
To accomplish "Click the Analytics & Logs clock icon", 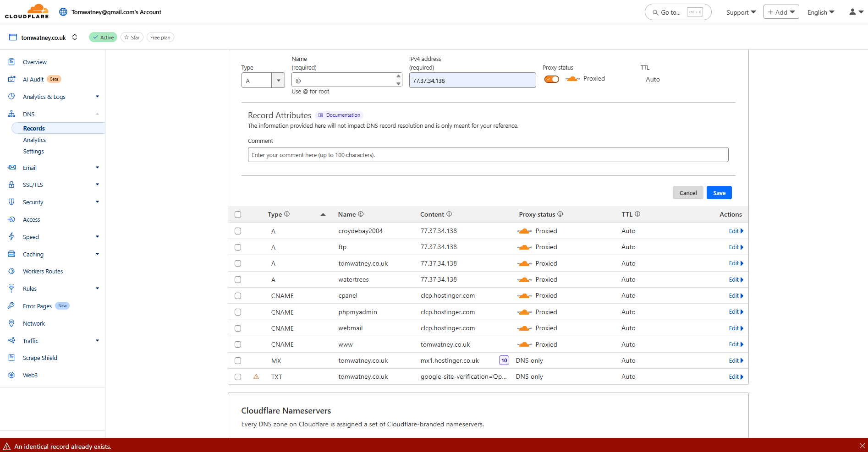I will [x=12, y=97].
